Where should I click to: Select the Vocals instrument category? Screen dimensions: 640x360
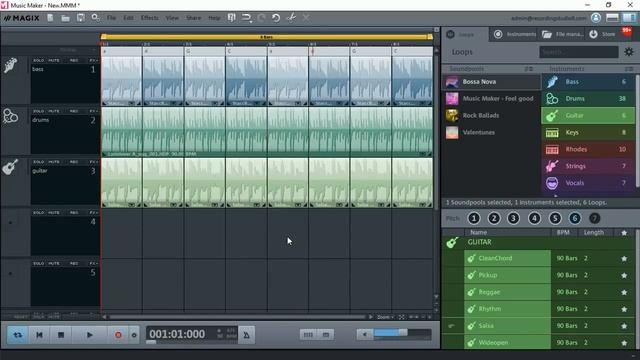[588, 183]
